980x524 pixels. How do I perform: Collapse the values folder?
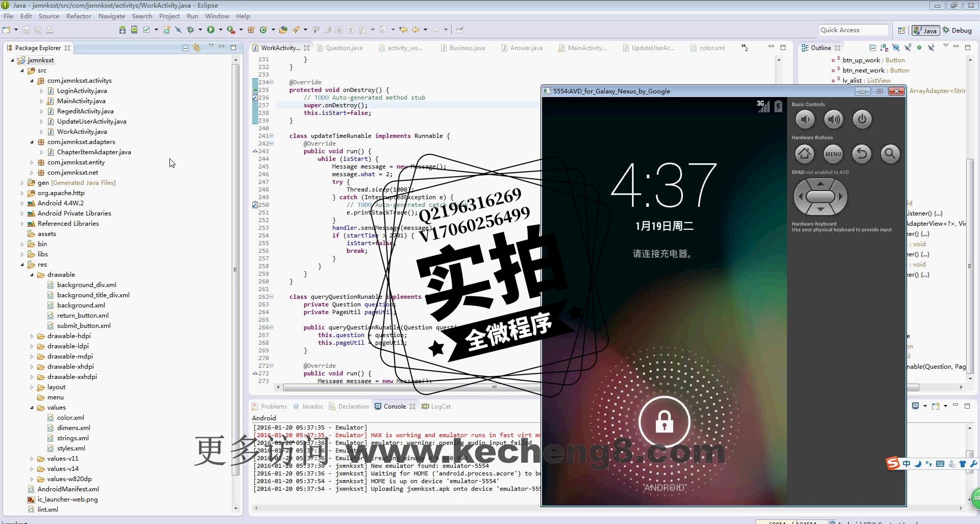(32, 408)
